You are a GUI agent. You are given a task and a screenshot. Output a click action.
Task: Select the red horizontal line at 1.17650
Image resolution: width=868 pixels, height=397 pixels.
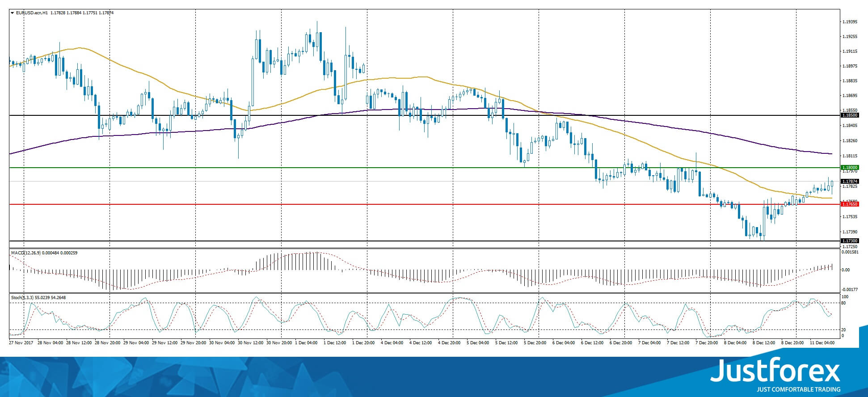[425, 204]
